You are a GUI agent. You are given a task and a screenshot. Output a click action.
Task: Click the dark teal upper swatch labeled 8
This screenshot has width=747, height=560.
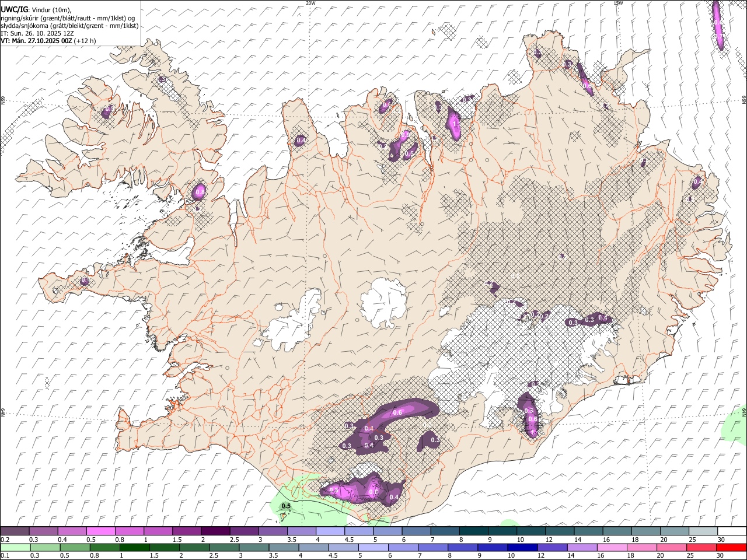pyautogui.click(x=473, y=531)
